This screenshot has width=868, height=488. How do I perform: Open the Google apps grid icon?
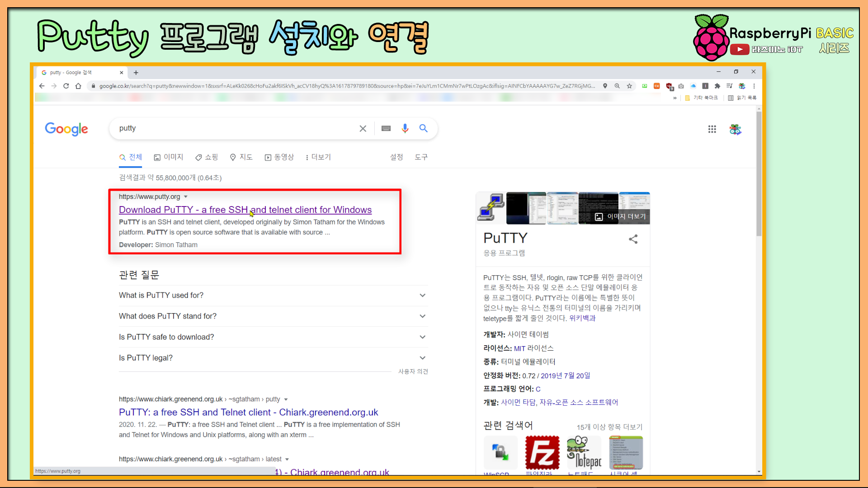[x=712, y=129]
